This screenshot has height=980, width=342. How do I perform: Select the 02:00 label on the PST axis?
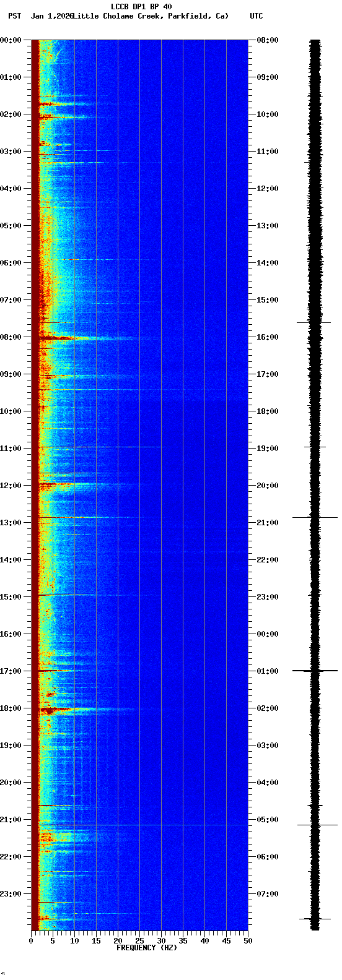click(11, 114)
